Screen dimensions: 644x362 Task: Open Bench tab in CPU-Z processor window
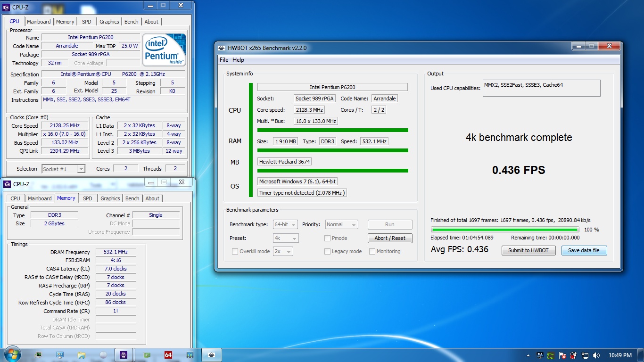click(132, 22)
